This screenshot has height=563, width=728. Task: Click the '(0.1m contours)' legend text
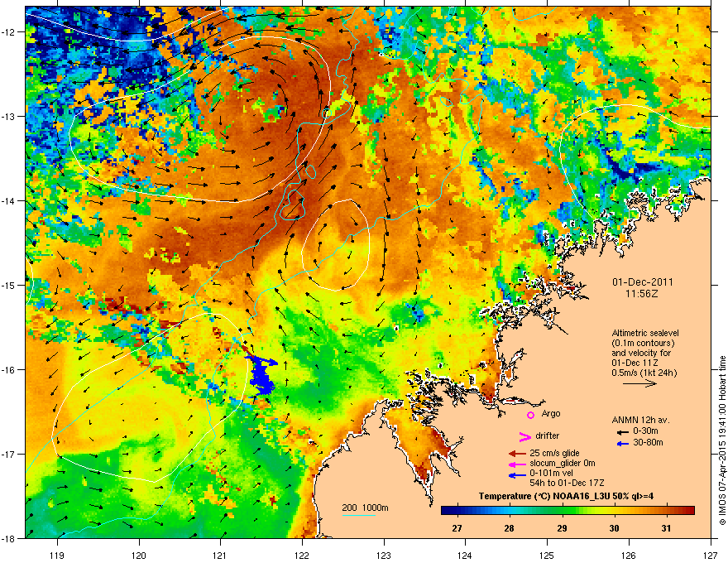coord(643,344)
